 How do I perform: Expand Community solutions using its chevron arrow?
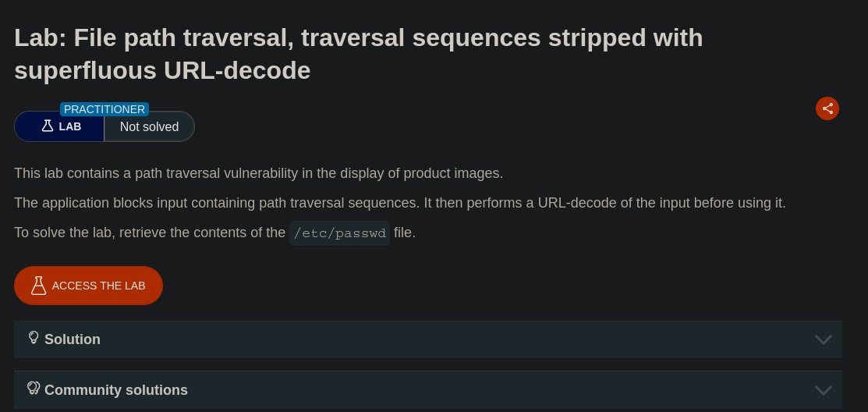click(x=823, y=390)
